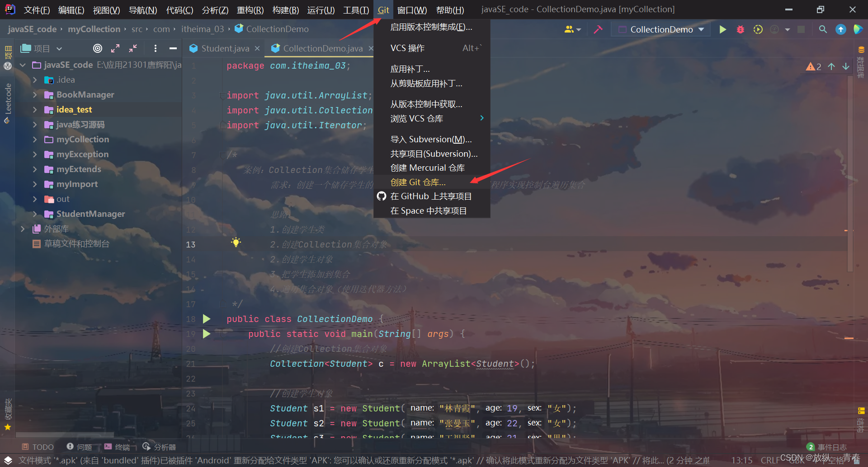This screenshot has height=467, width=868.
Task: Click the CRLF line separator status
Action: [770, 460]
